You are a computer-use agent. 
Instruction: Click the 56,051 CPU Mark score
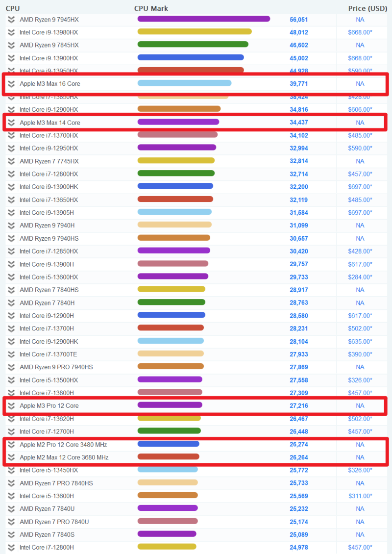point(299,20)
